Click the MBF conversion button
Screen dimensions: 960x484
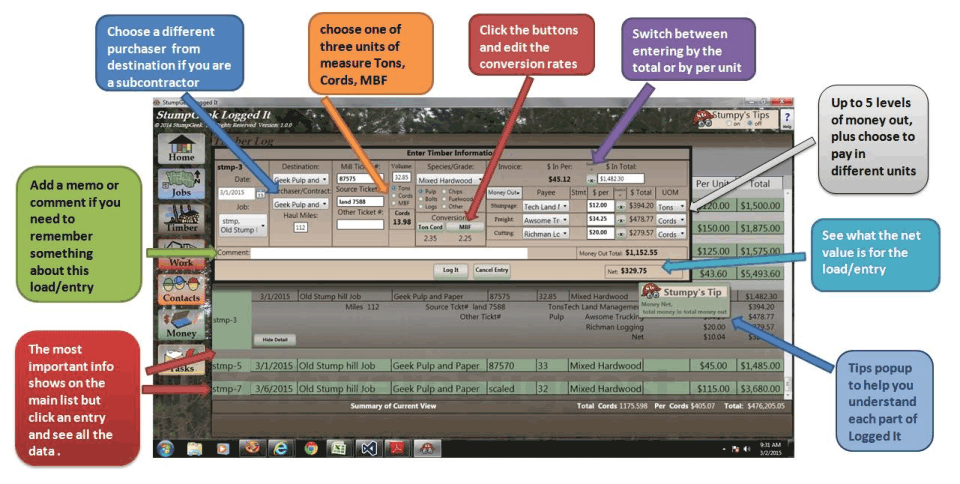(465, 227)
